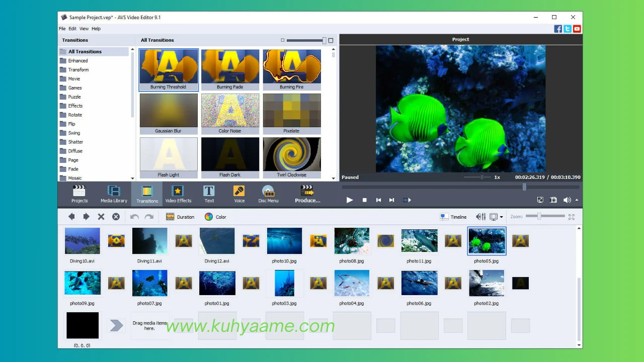Remove all objects with circled X
The image size is (644, 362).
tap(116, 217)
